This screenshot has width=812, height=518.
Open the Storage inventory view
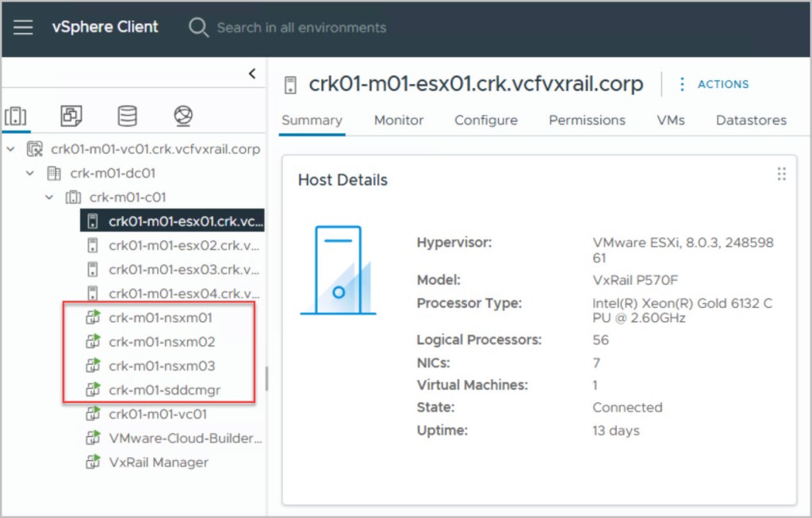click(x=127, y=117)
